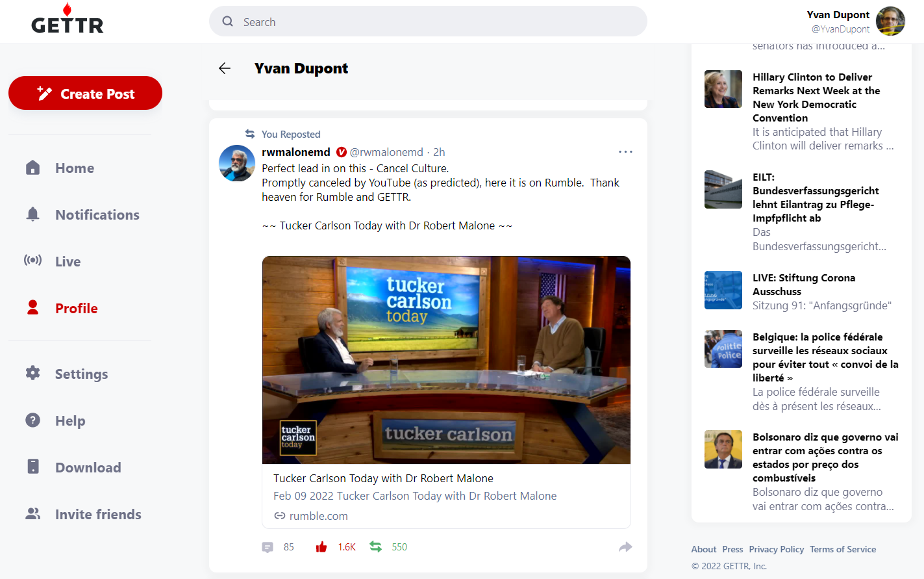924x579 pixels.
Task: Click the Create Post button
Action: (85, 93)
